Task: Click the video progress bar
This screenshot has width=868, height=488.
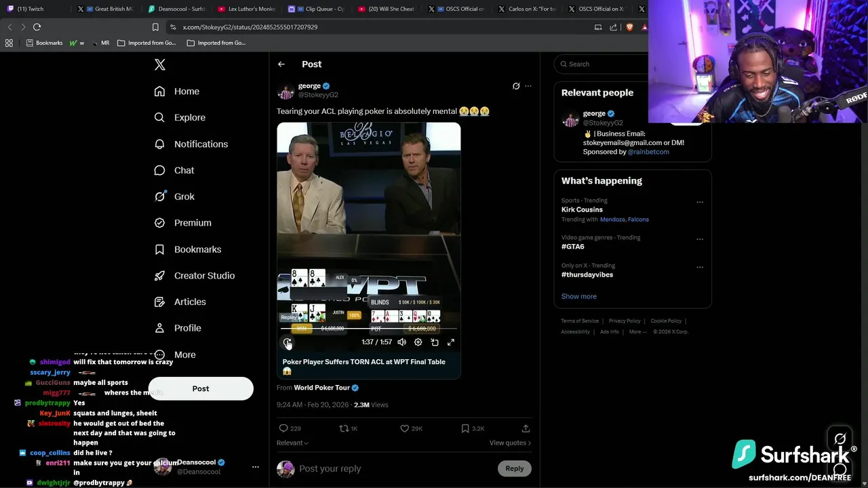Action: 369,329
